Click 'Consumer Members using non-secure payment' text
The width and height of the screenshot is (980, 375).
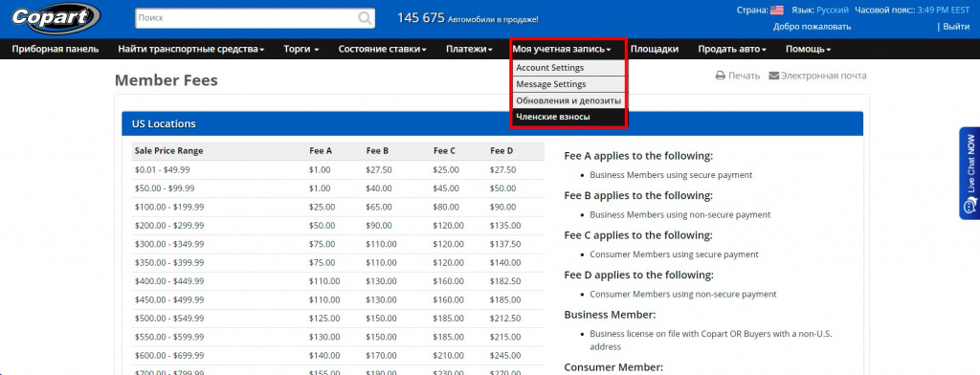[683, 294]
